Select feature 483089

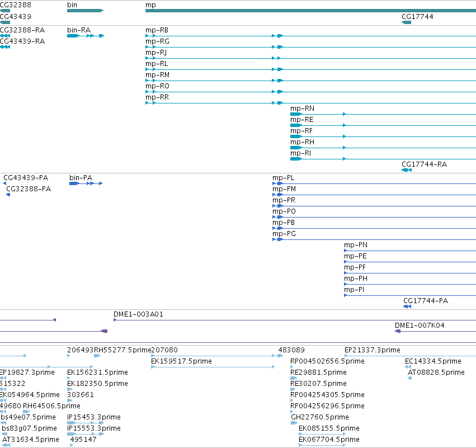(x=291, y=350)
